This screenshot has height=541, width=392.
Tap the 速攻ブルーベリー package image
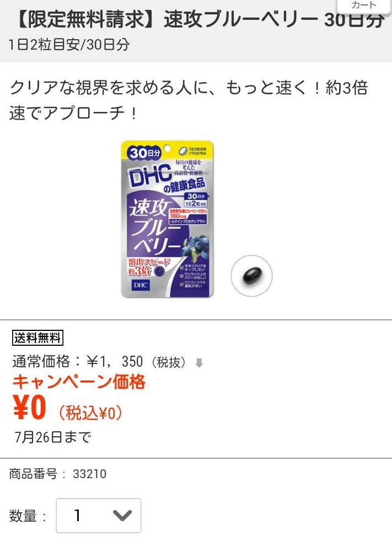pyautogui.click(x=168, y=219)
